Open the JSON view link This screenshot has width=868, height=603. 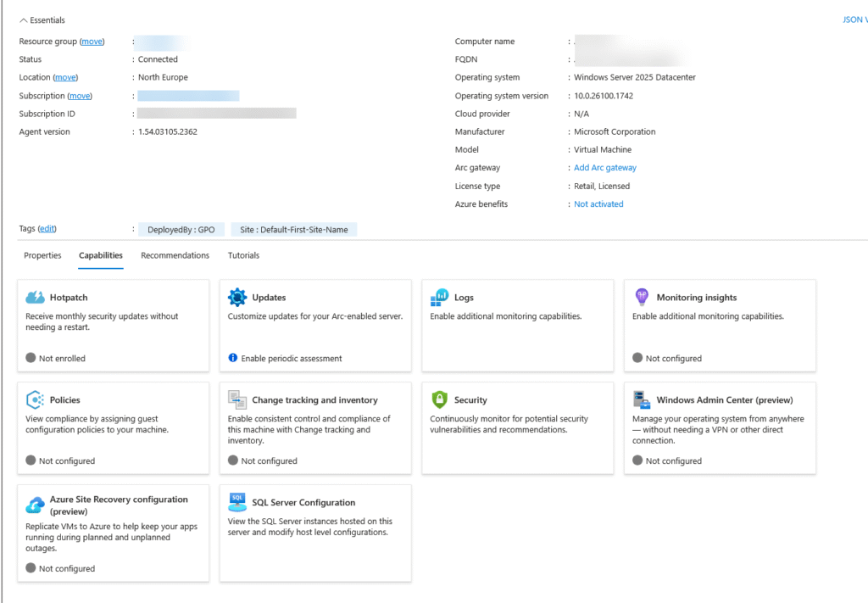coord(854,20)
